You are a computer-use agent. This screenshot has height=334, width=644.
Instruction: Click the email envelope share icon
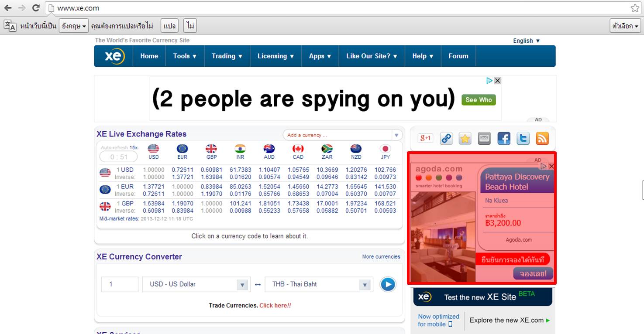484,139
